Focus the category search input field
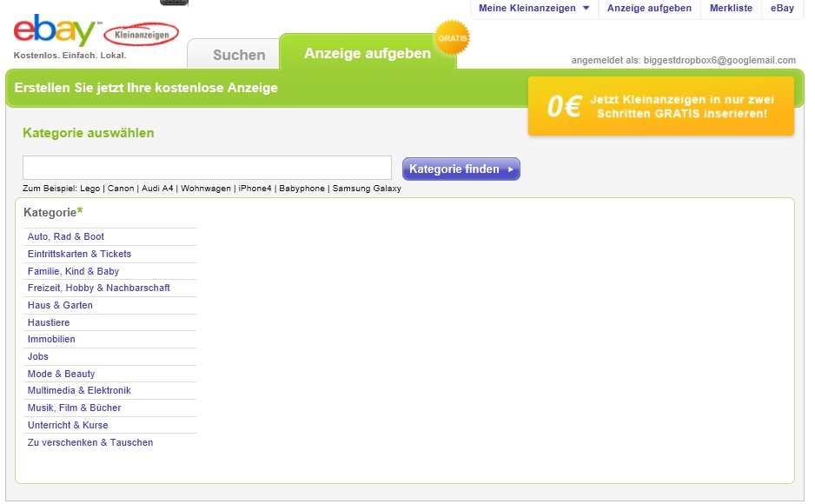 point(207,168)
